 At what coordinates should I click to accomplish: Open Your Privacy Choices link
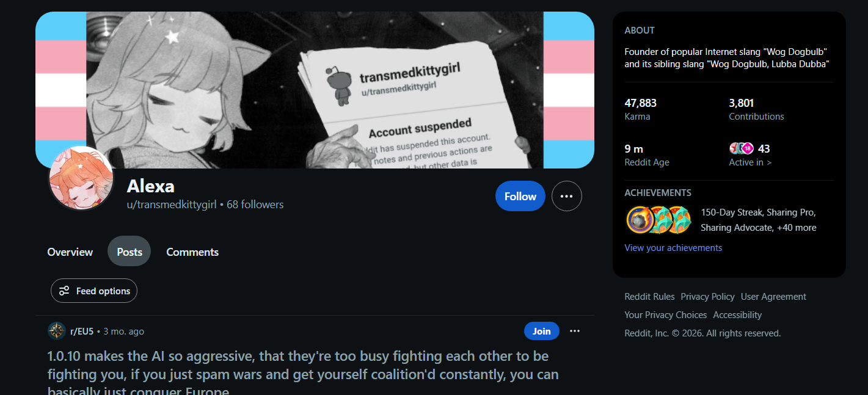pyautogui.click(x=665, y=315)
